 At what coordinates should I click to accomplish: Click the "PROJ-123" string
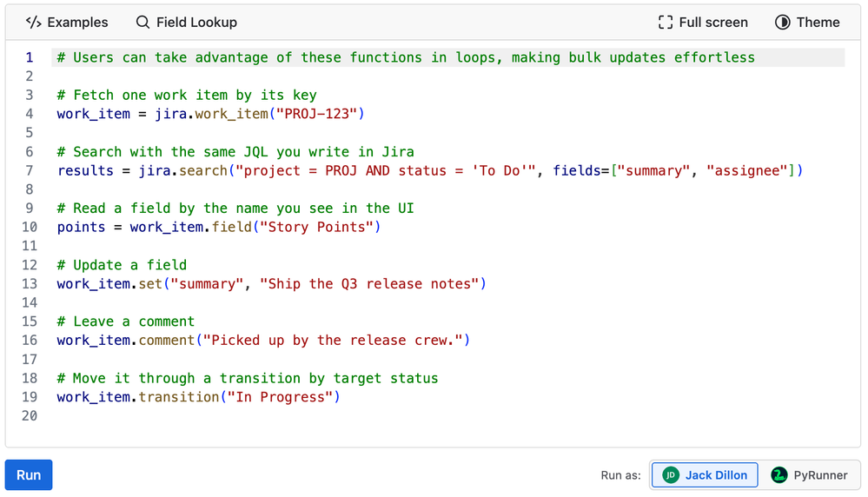point(316,114)
